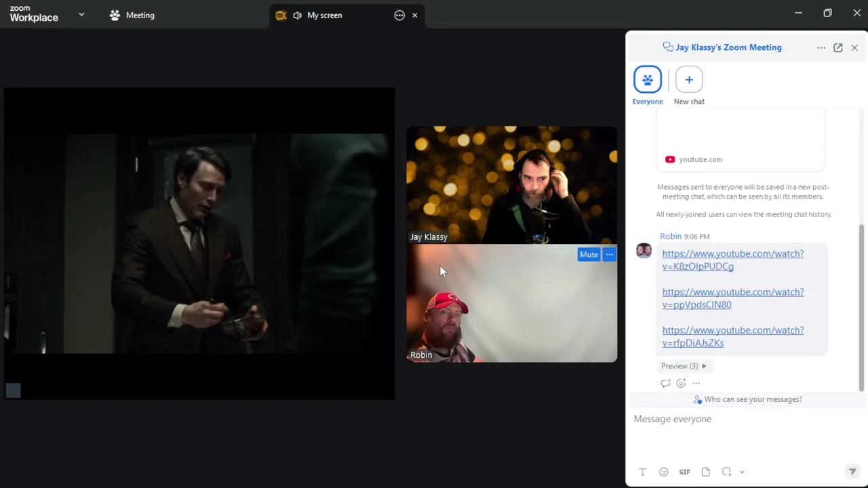868x488 pixels.
Task: Toggle the text formatting toolbar
Action: pos(642,472)
